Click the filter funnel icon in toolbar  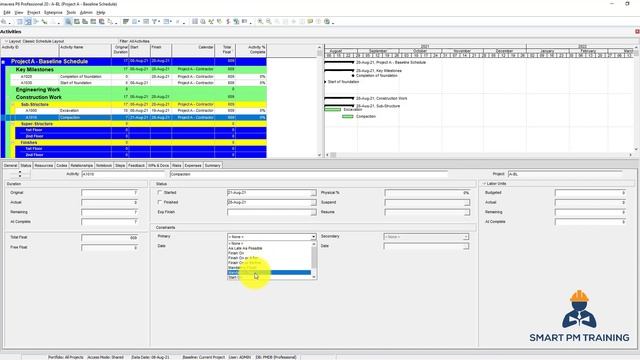click(x=155, y=21)
